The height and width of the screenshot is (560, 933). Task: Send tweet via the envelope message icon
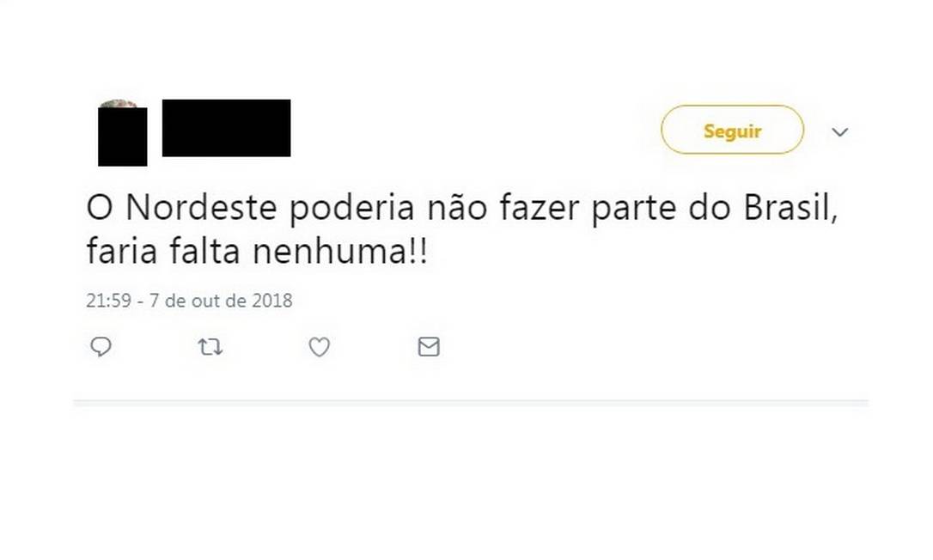[429, 347]
